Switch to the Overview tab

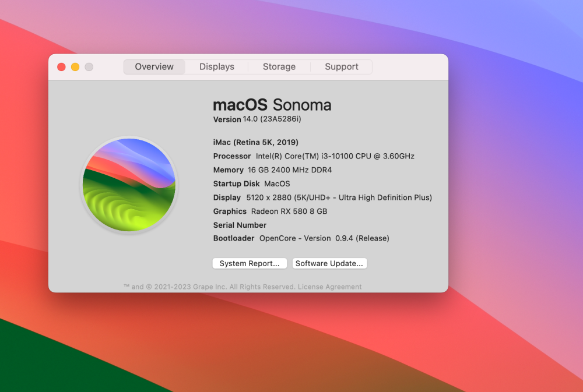154,67
